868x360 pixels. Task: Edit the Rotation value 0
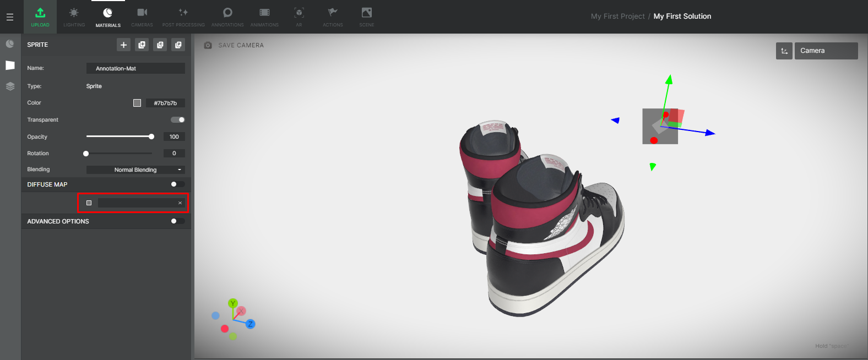tap(174, 154)
